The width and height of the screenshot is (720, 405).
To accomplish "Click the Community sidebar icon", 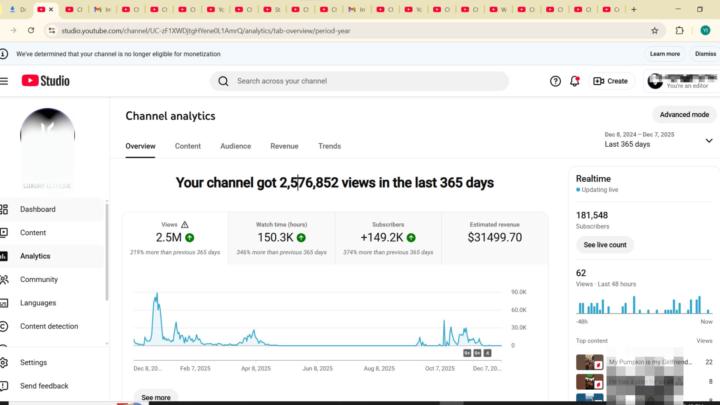I will tap(4, 280).
